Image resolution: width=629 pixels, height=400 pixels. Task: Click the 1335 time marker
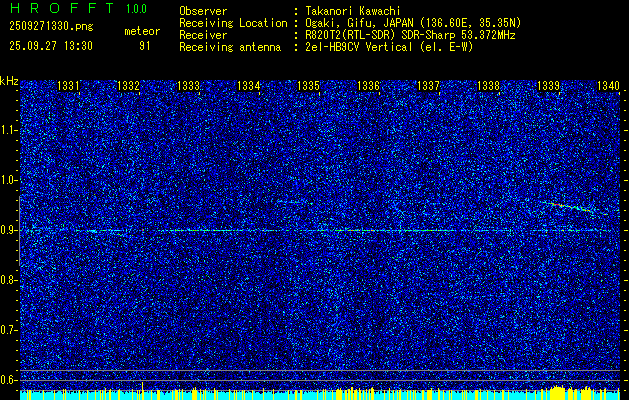(308, 86)
